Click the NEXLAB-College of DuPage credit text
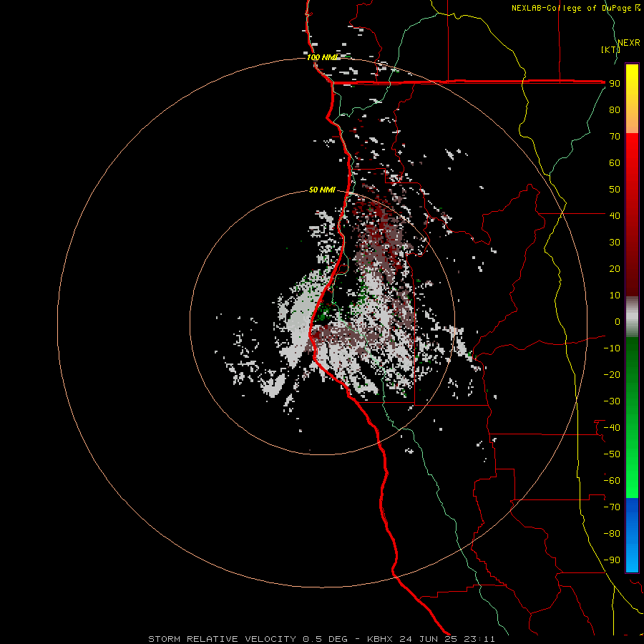The height and width of the screenshot is (644, 644). pyautogui.click(x=571, y=8)
